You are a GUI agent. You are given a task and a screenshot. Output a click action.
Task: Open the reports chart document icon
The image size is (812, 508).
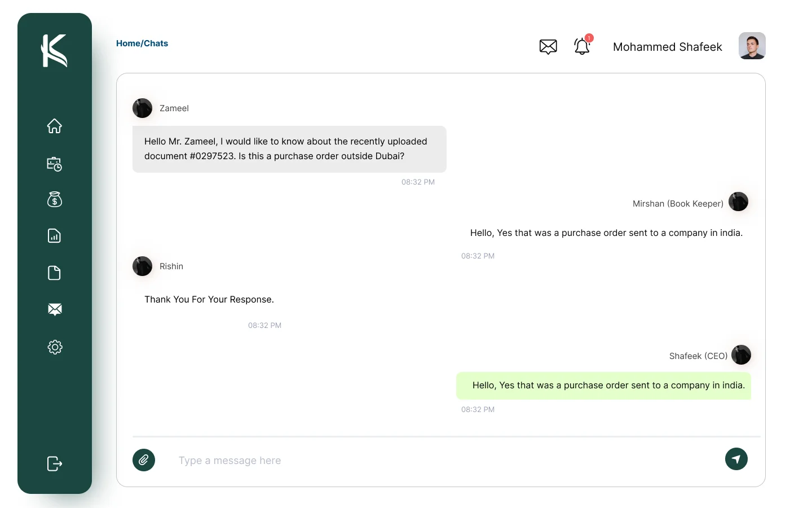pos(54,236)
